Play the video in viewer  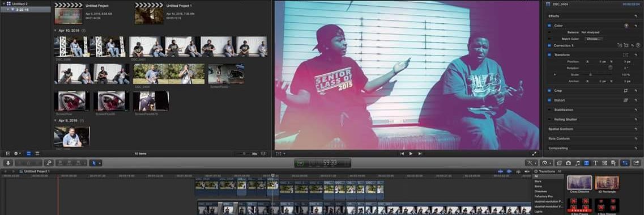[x=411, y=154]
